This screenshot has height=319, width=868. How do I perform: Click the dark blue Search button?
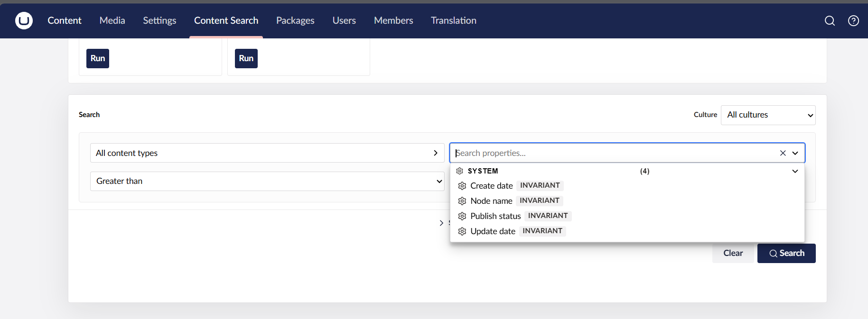[x=786, y=253]
